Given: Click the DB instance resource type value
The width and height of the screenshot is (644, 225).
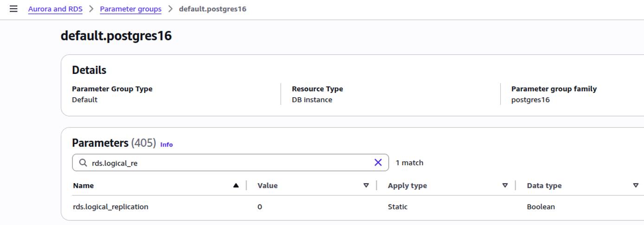Looking at the screenshot, I should tap(312, 99).
